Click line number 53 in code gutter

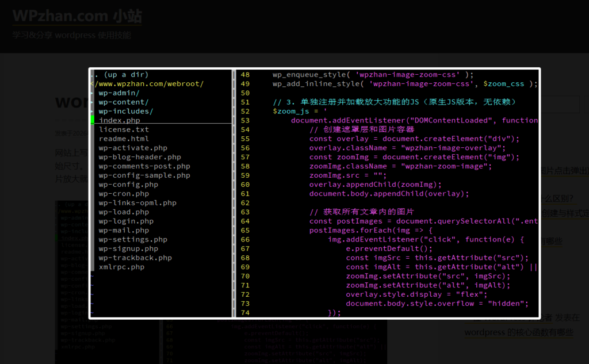click(x=245, y=121)
